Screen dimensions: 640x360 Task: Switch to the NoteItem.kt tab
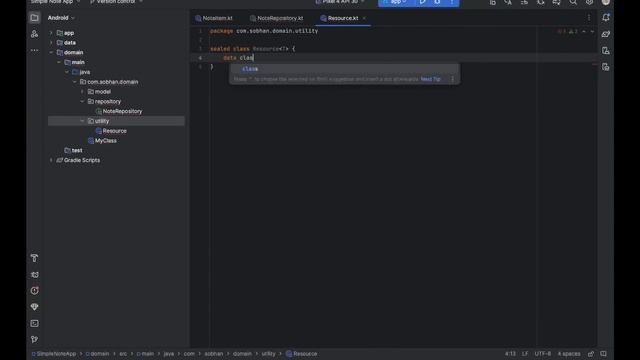[x=214, y=18]
